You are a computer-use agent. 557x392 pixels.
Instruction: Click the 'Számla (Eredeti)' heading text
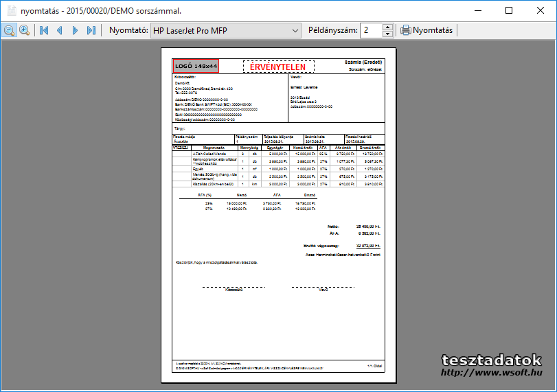click(x=363, y=62)
